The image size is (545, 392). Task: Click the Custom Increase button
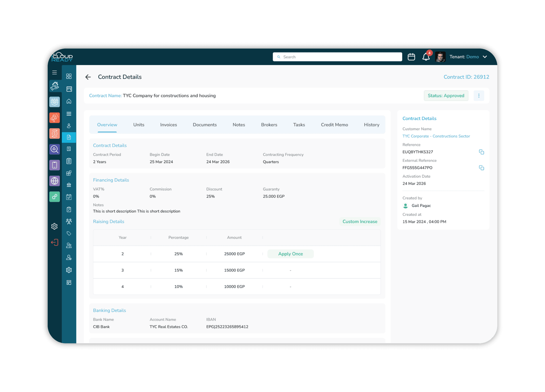tap(360, 221)
